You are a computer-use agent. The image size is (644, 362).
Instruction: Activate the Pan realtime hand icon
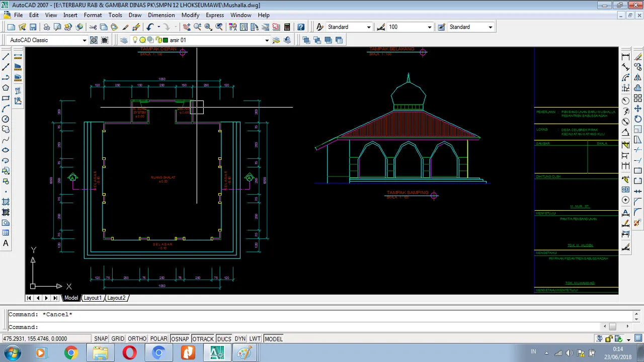click(x=187, y=27)
